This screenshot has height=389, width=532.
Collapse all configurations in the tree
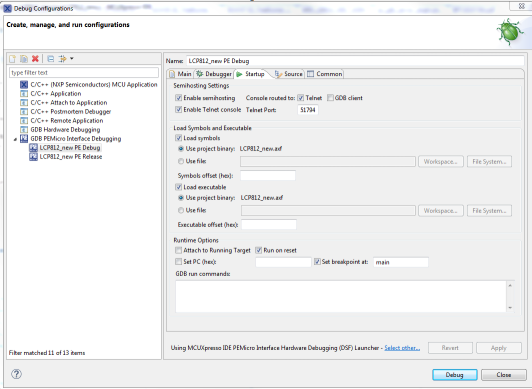point(51,59)
